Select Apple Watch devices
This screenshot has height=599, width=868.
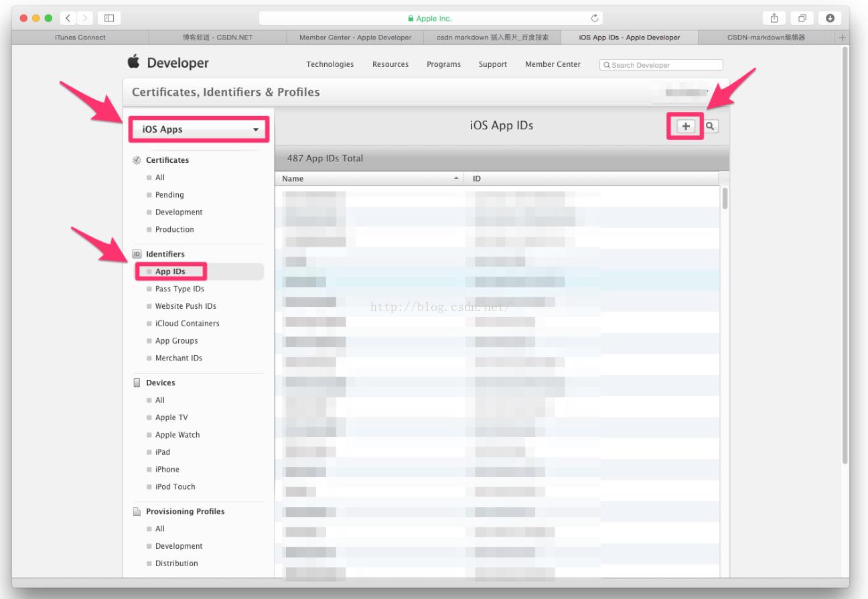[177, 435]
